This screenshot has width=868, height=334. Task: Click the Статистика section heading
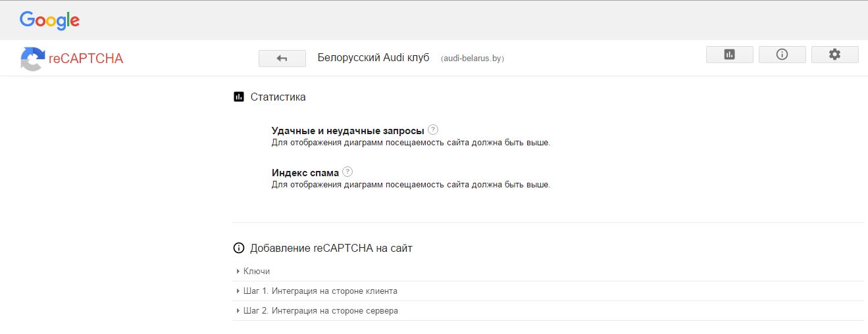[x=278, y=97]
